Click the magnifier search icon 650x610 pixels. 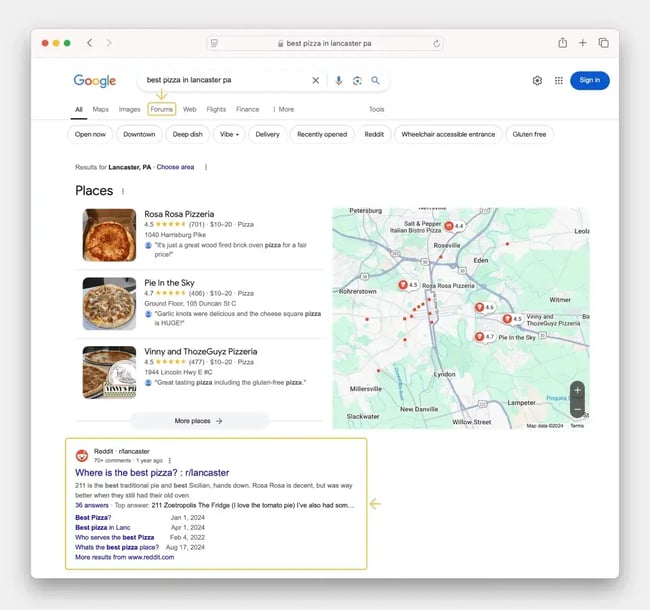[x=375, y=80]
